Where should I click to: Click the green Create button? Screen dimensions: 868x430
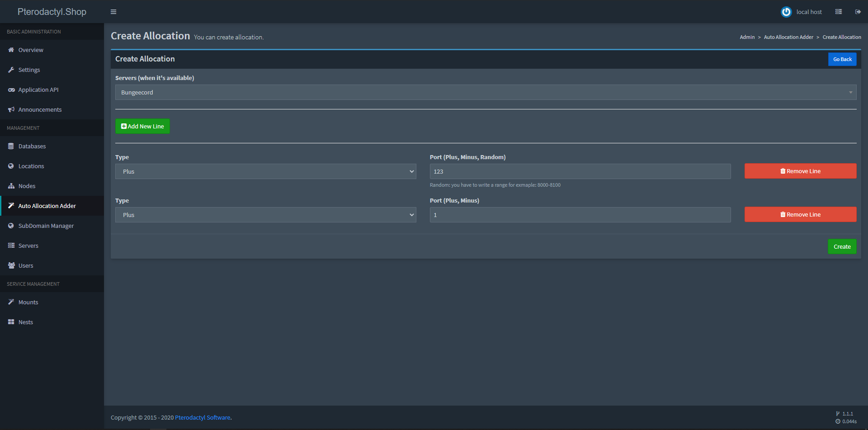coord(842,246)
